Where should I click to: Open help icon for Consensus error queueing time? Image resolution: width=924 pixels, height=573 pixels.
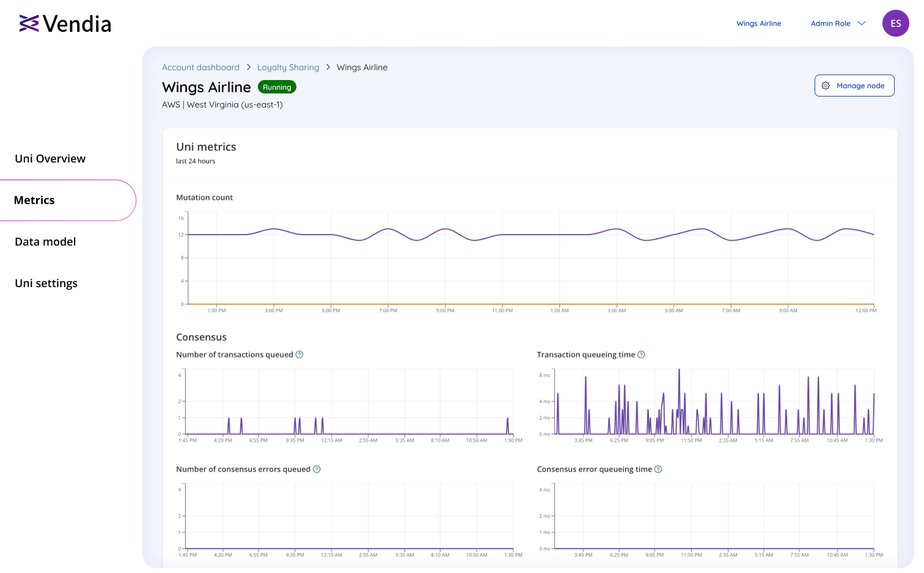pos(658,469)
